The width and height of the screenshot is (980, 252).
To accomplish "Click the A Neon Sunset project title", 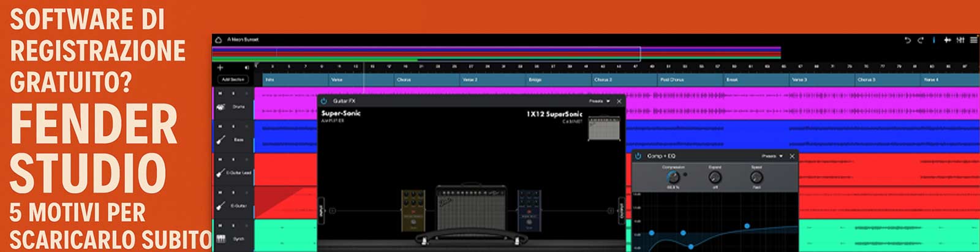I will pyautogui.click(x=243, y=40).
